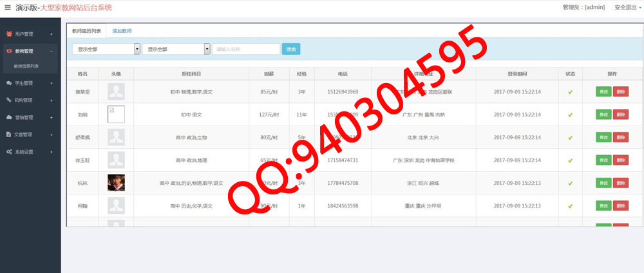
Task: Click the 系统设置 gears icon
Action: [x=9, y=152]
